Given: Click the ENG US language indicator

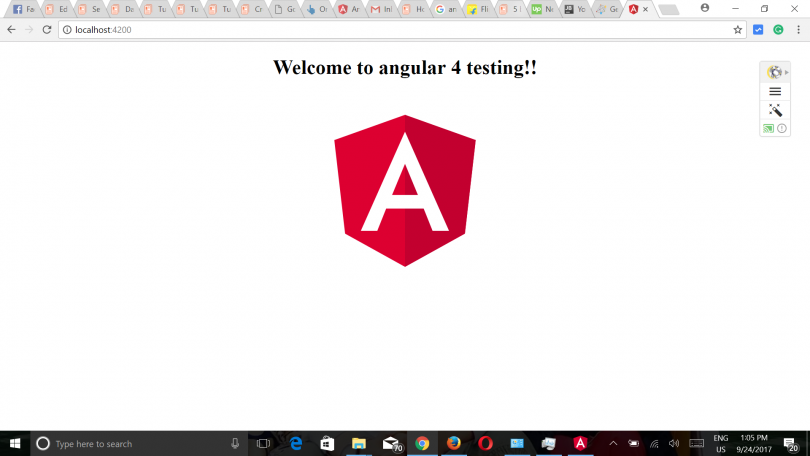Looking at the screenshot, I should [x=721, y=444].
